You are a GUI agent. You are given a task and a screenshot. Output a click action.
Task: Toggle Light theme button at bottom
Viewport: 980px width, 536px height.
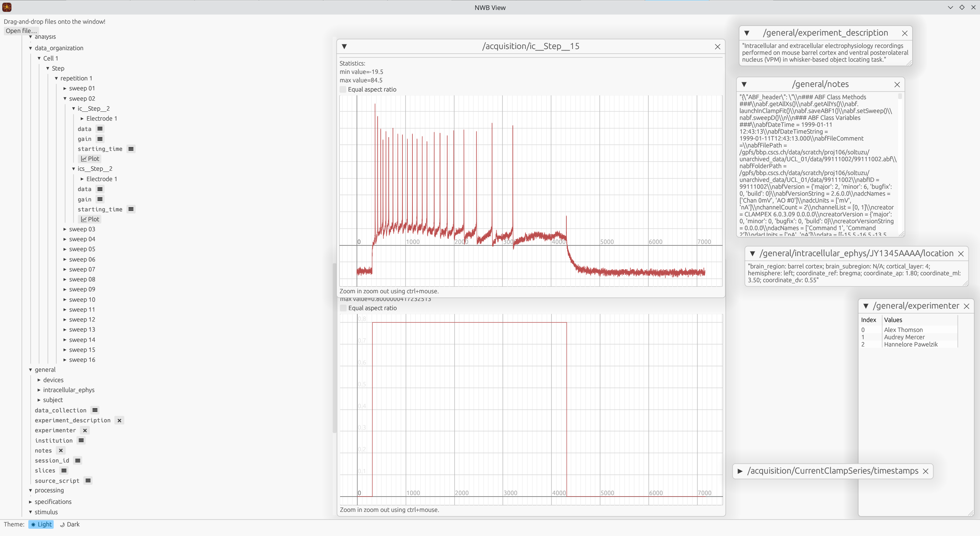pyautogui.click(x=41, y=524)
